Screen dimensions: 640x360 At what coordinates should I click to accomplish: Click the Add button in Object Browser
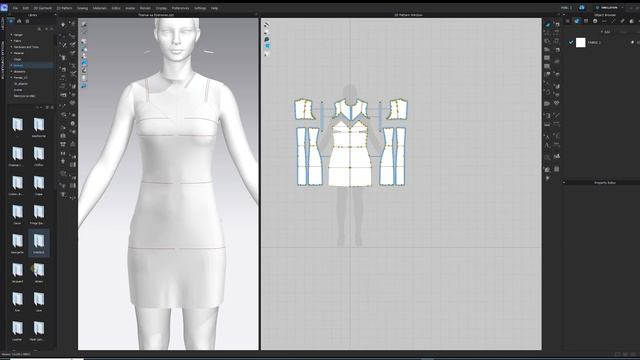pos(606,31)
